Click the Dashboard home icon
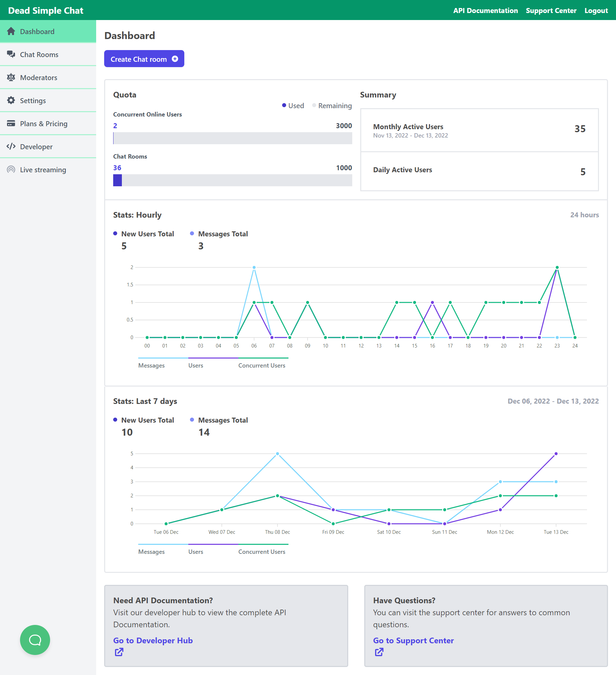This screenshot has height=675, width=616. tap(11, 31)
